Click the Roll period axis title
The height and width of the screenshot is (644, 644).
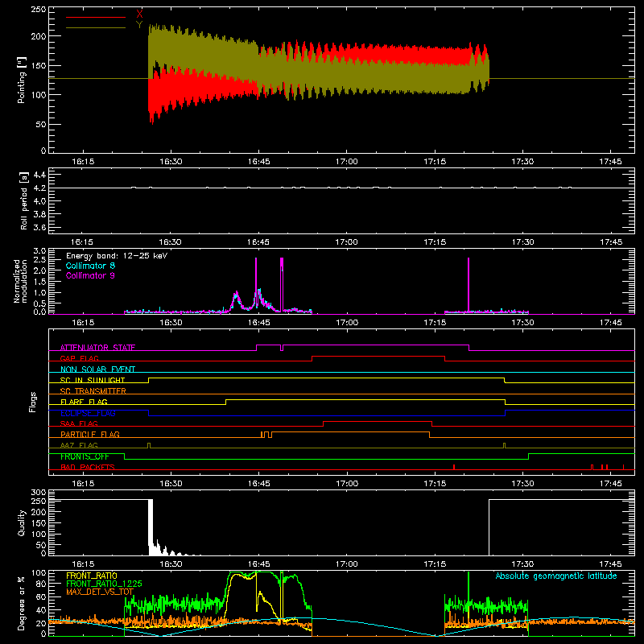click(23, 200)
